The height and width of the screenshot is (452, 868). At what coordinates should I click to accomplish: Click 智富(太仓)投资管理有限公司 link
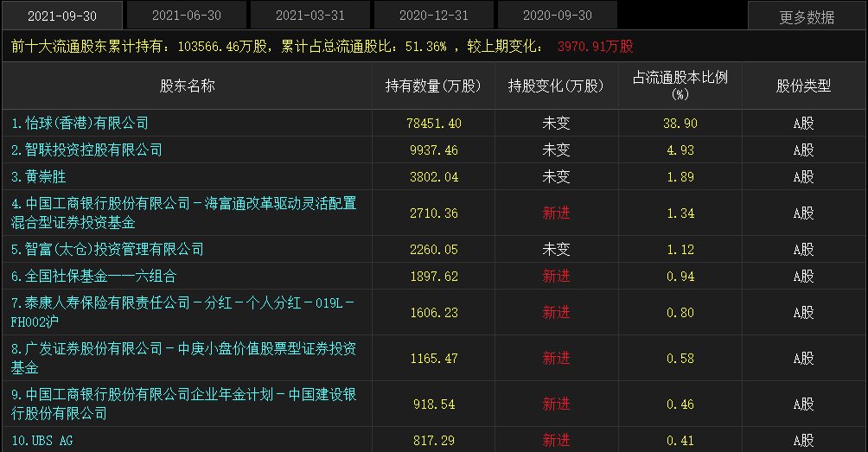107,250
